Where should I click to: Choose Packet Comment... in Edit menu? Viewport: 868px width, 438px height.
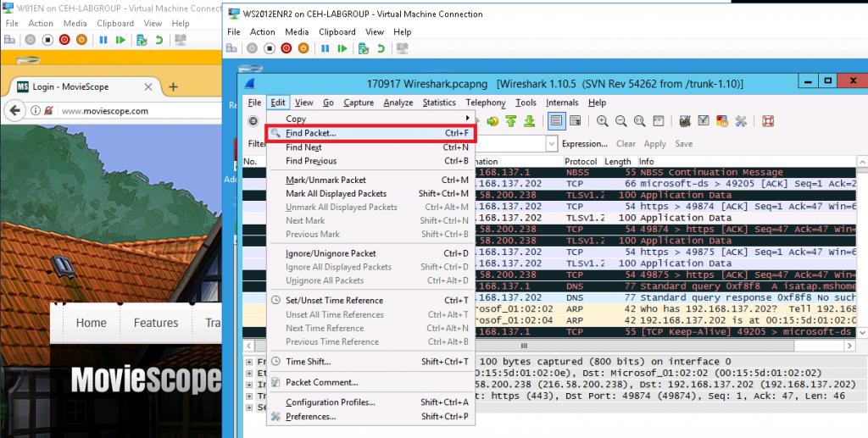370,383
